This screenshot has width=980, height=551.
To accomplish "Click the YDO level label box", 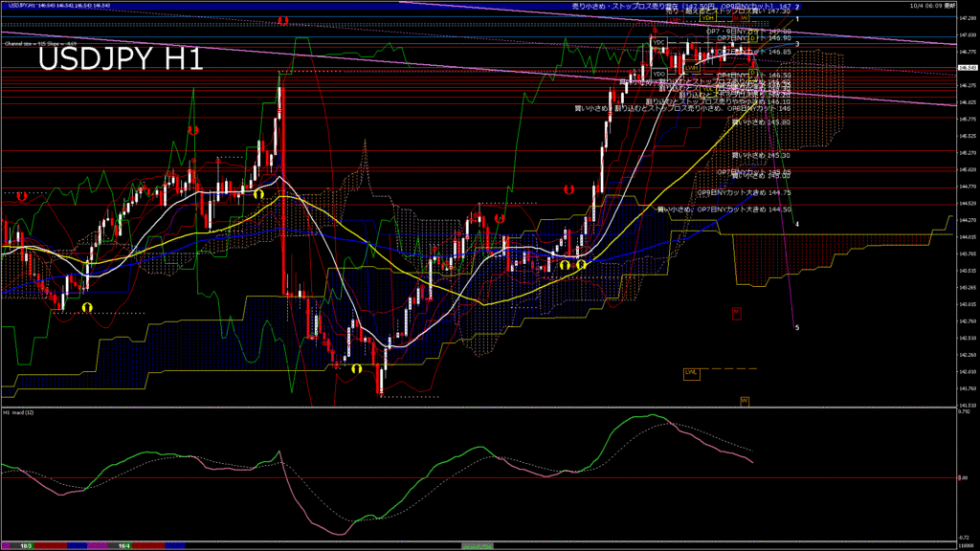I will pyautogui.click(x=658, y=74).
